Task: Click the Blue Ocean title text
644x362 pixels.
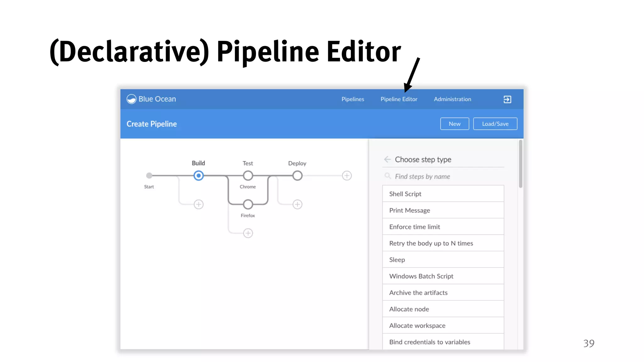Action: (x=157, y=99)
